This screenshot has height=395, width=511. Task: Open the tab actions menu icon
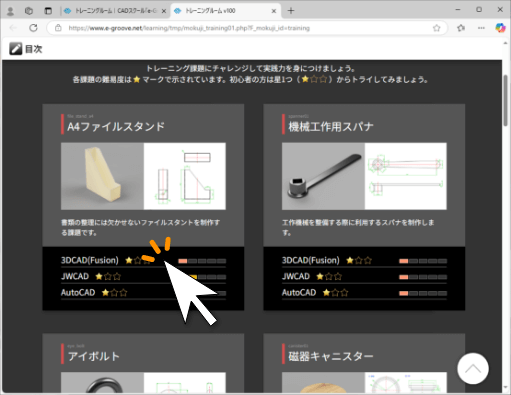[48, 11]
